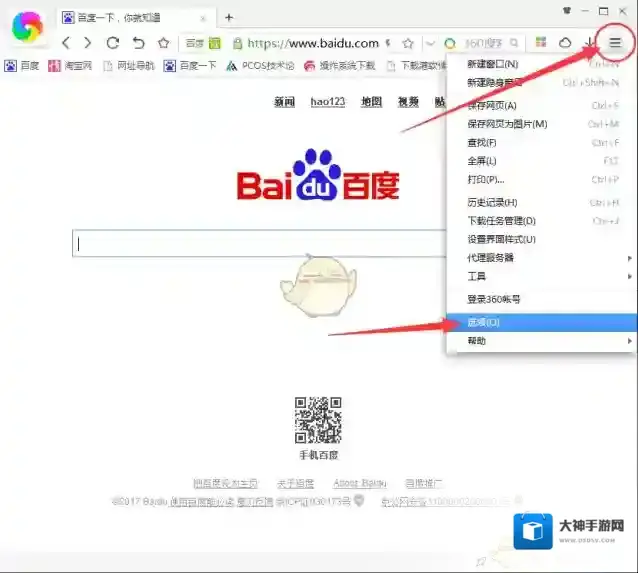Open the 百度 bookmark in bookmarks bar
The width and height of the screenshot is (638, 573).
pos(22,66)
